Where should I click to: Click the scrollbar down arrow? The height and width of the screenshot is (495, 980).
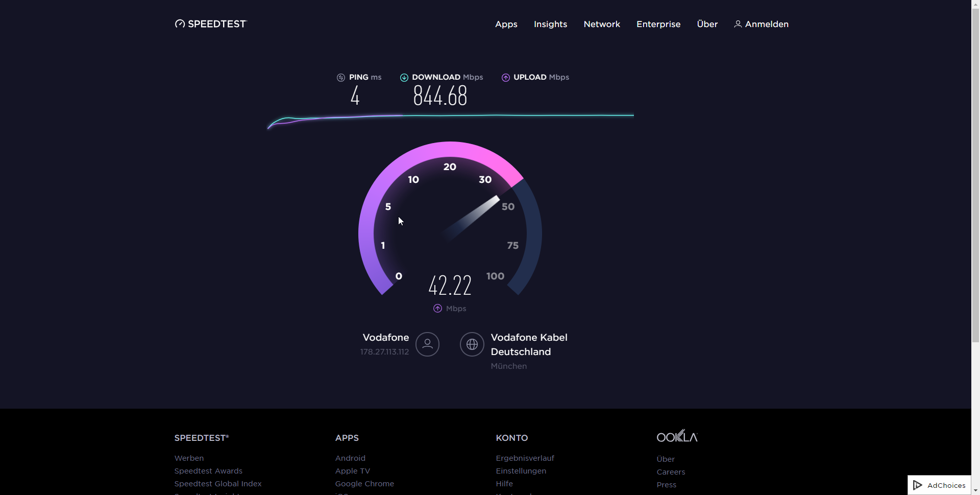[975, 491]
